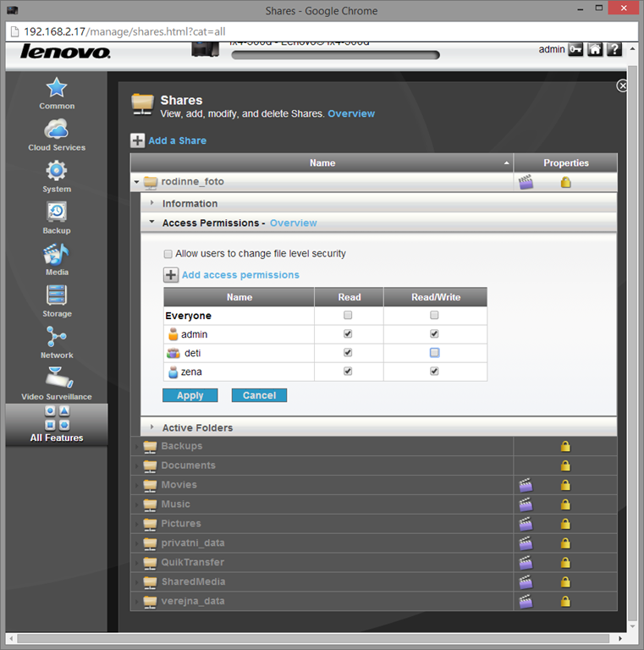The width and height of the screenshot is (644, 650).
Task: Open the Media section icon
Action: [57, 254]
